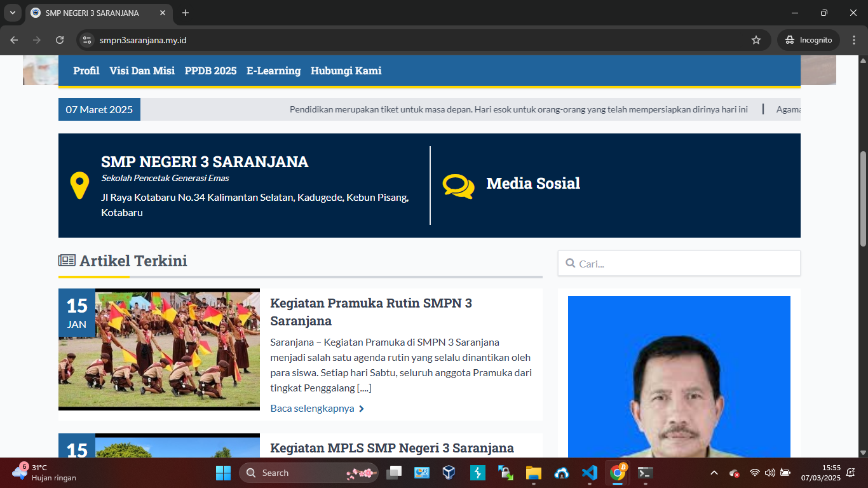Click the Incognito indicator button
This screenshot has width=868, height=488.
[808, 40]
